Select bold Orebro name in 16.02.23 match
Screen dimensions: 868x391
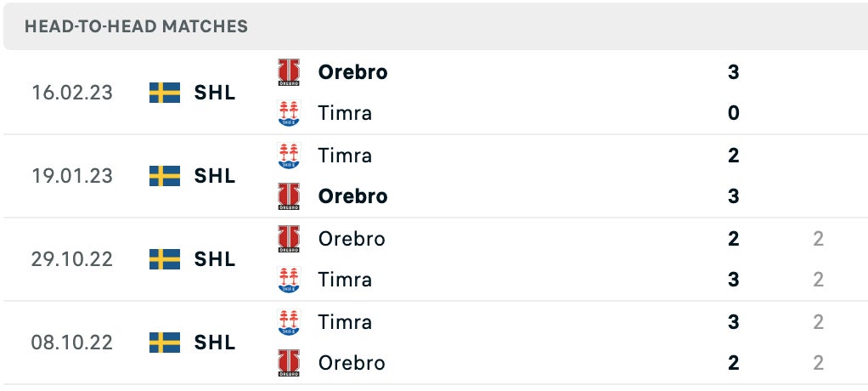[352, 72]
